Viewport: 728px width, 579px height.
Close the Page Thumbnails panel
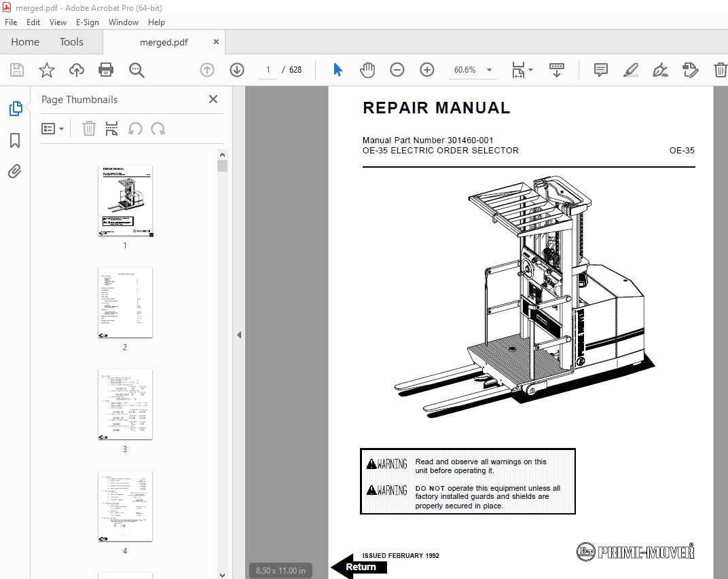pos(213,99)
